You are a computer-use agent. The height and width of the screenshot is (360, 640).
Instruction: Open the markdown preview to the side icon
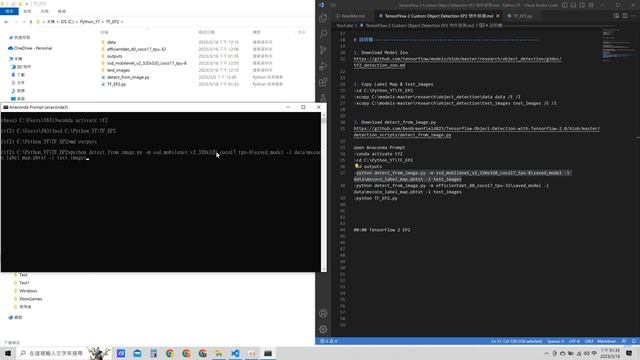point(616,16)
